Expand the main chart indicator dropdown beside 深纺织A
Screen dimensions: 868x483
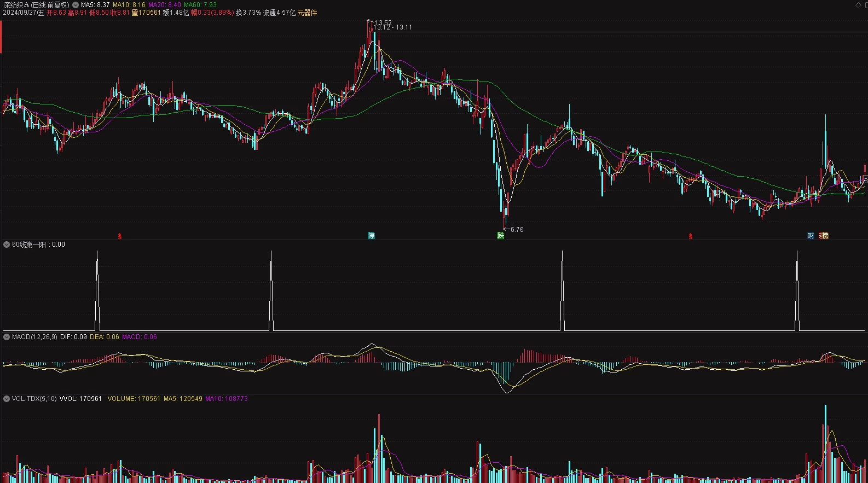point(76,5)
